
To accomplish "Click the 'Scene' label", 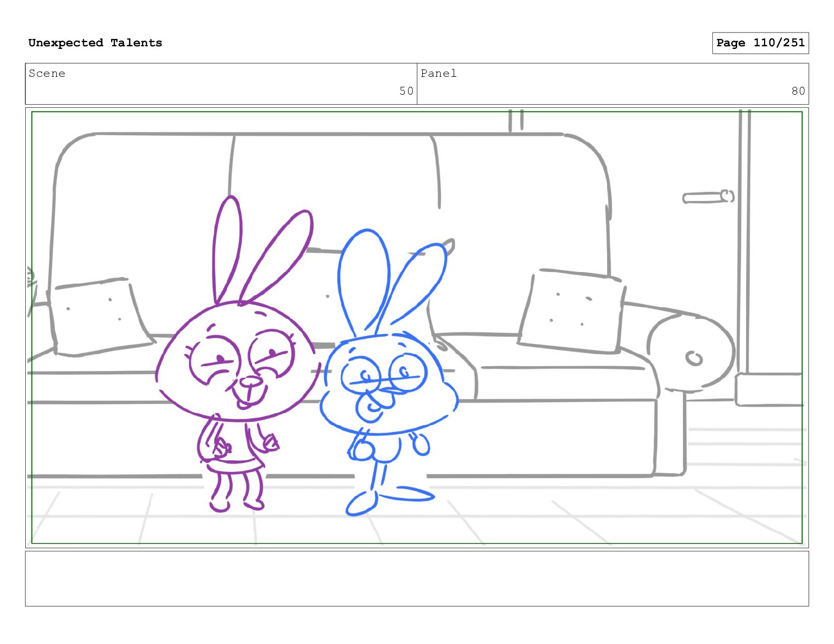I will tap(47, 74).
